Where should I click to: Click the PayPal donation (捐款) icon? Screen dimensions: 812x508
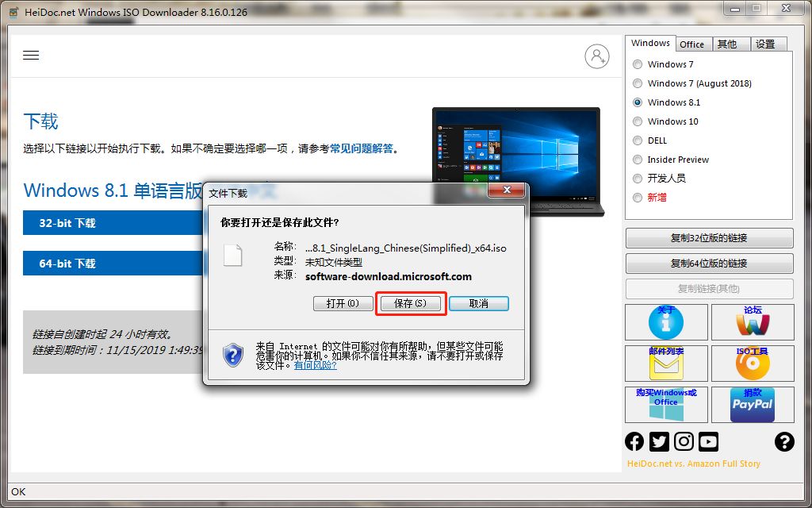pos(753,404)
